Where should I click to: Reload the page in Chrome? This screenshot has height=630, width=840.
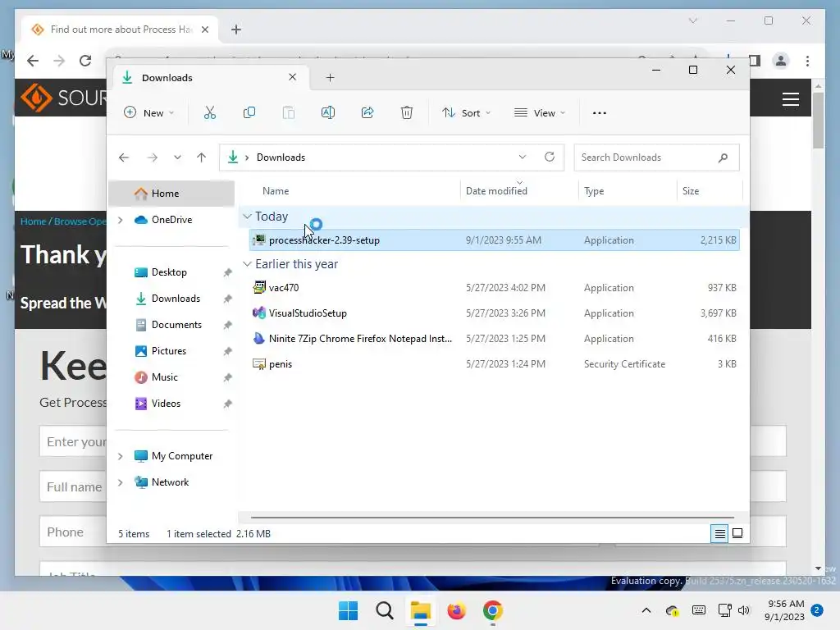tap(85, 61)
